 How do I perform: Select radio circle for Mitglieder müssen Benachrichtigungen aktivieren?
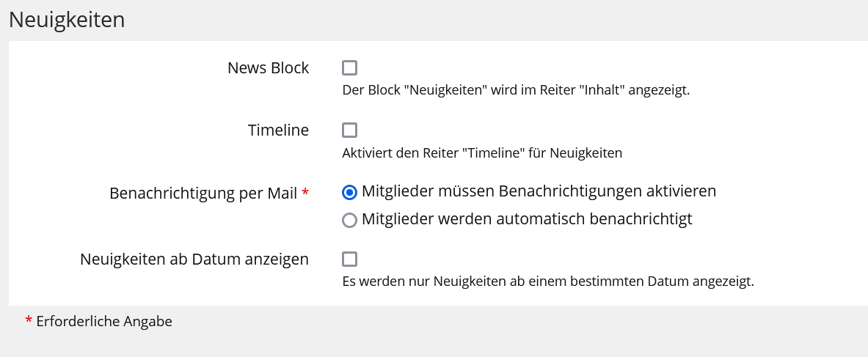tap(350, 192)
